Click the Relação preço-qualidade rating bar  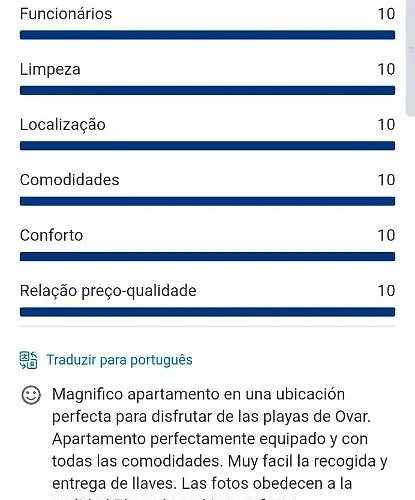point(207,312)
